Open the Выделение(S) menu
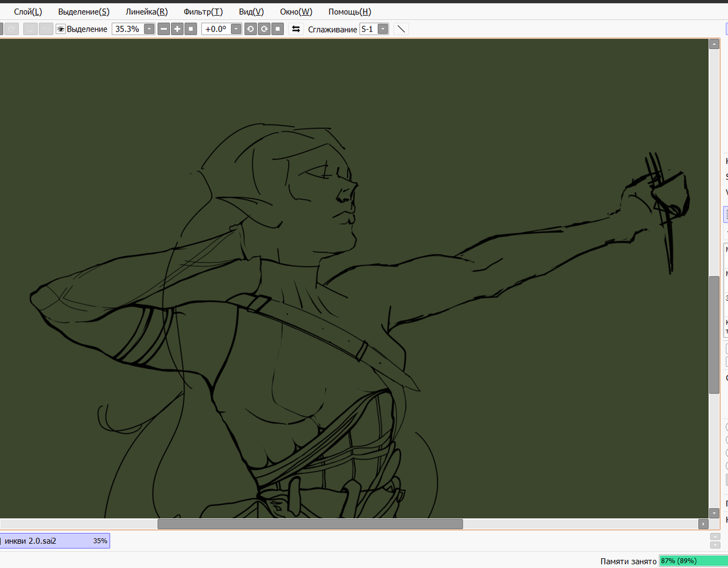The image size is (728, 568). pyautogui.click(x=84, y=12)
